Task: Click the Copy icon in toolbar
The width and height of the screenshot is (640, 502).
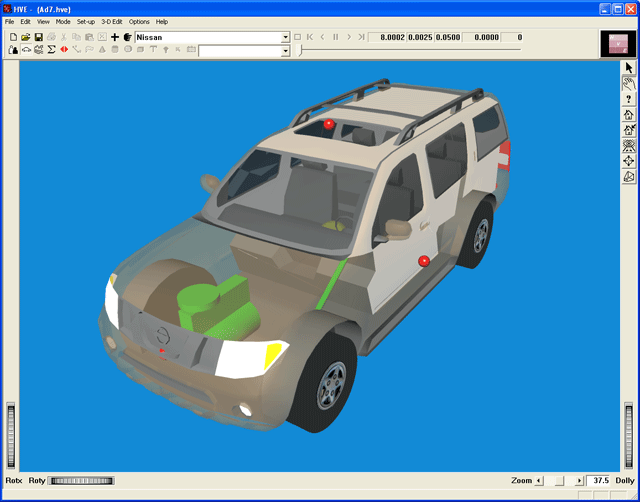Action: (77, 37)
